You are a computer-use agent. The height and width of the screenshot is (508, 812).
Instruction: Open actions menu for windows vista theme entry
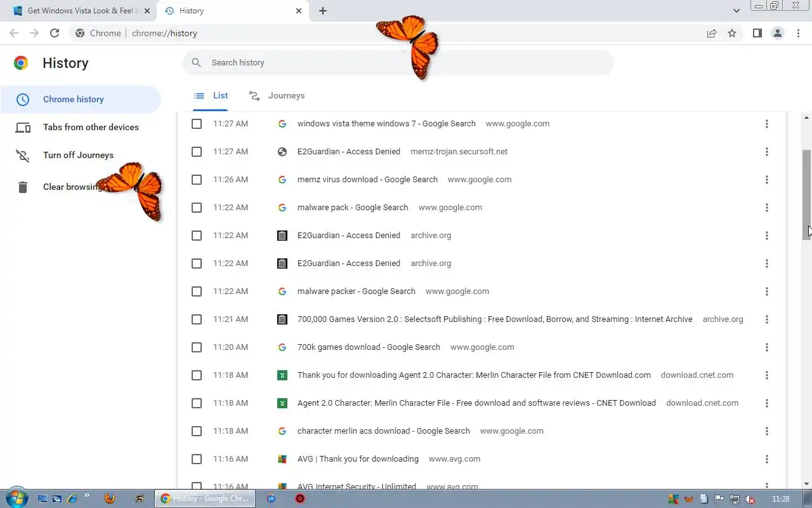coord(767,124)
